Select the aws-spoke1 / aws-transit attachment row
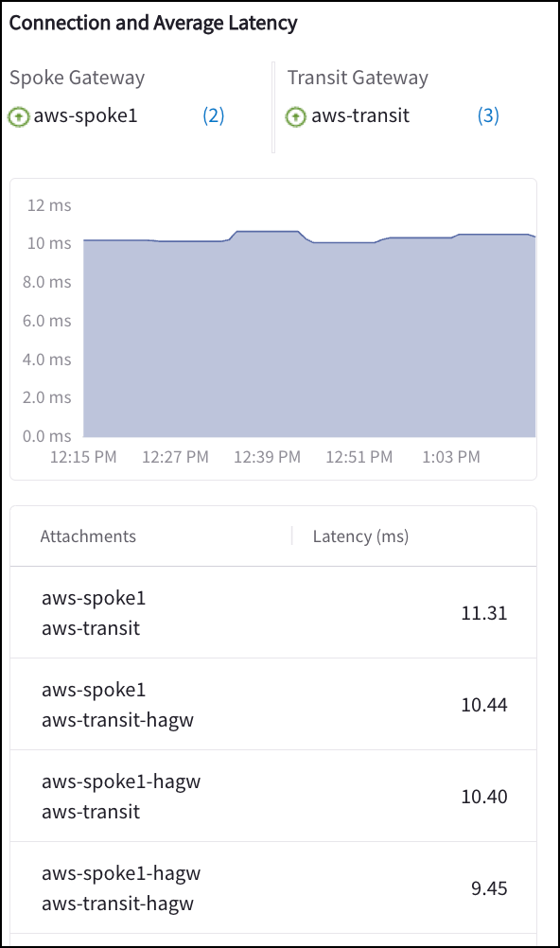 point(273,612)
